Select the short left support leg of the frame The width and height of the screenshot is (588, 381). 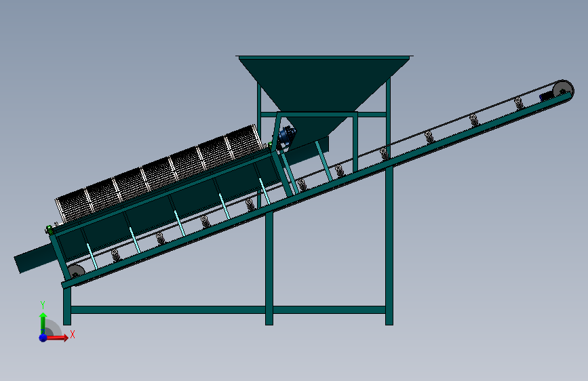coord(67,306)
